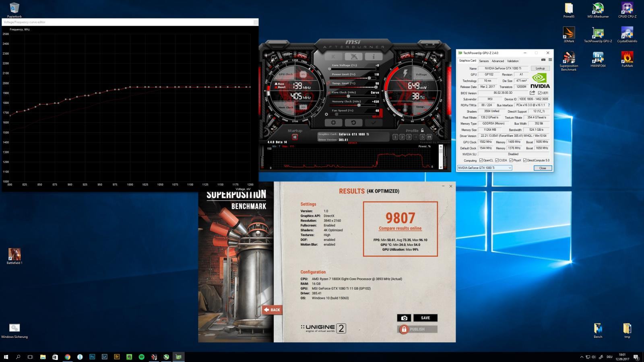
Task: Open GPU selection dropdown in GPU-Z
Action: click(x=485, y=168)
